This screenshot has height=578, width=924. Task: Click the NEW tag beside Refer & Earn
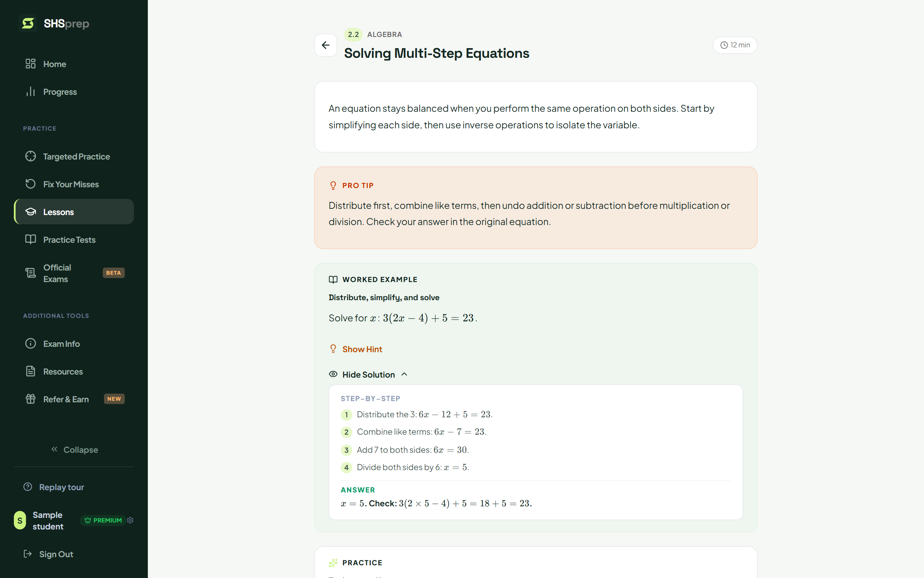tap(114, 399)
